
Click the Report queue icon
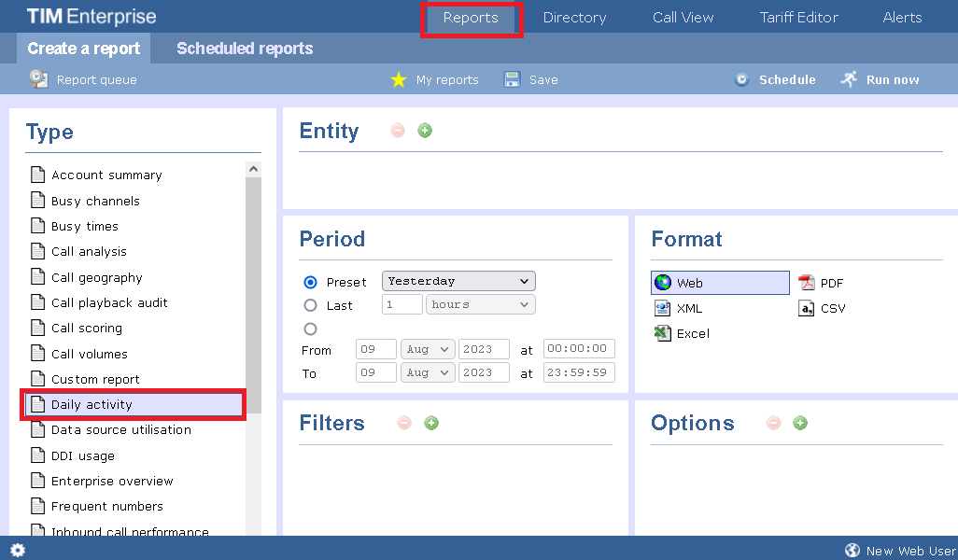[38, 79]
